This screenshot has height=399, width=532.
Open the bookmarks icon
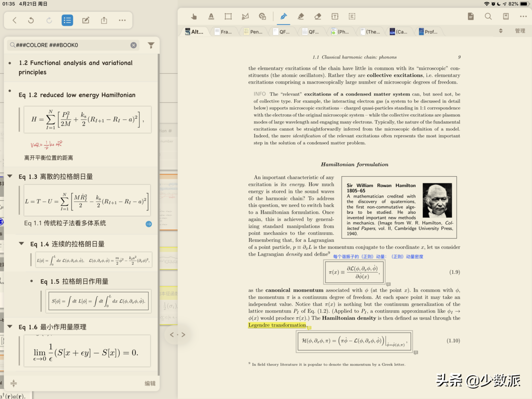click(x=506, y=16)
